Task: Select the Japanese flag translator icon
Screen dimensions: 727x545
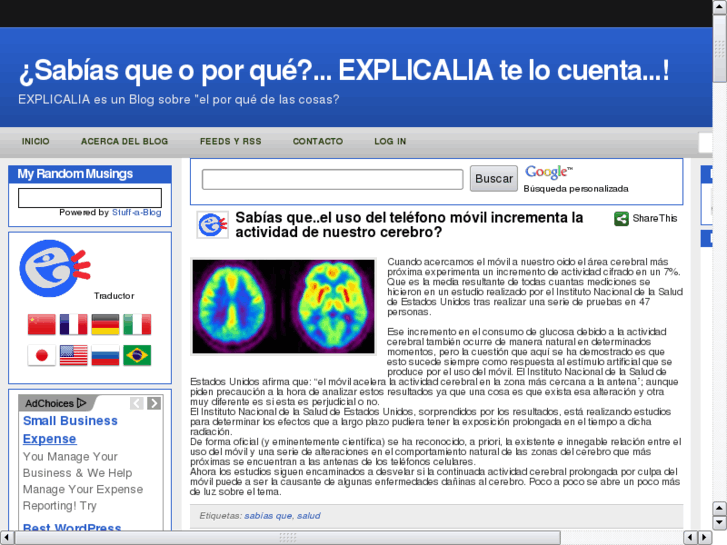Action: 42,355
